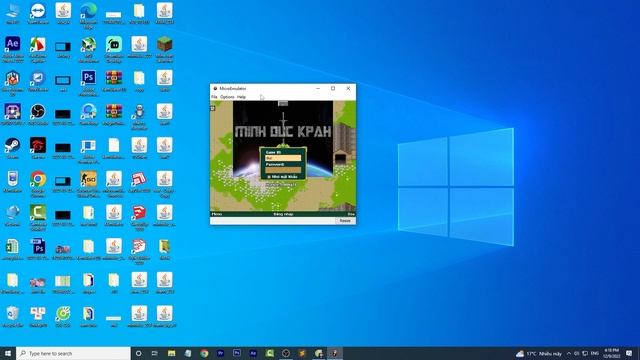Open Photoshop from the taskbar

(x=237, y=353)
